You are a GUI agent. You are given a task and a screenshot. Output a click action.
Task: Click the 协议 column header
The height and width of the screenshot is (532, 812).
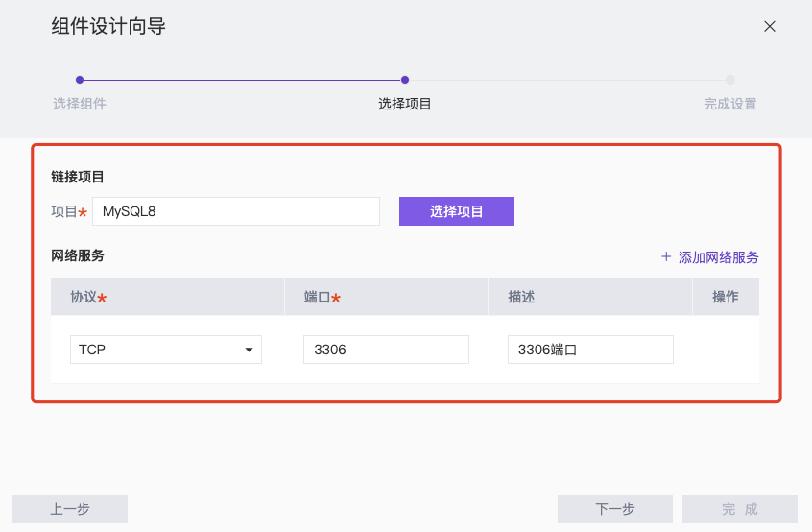tap(88, 297)
